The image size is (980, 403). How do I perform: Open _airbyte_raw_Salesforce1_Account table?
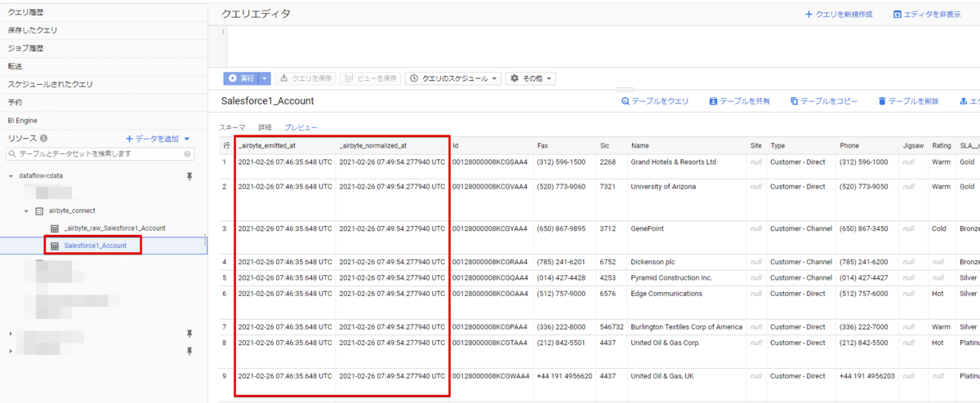pos(114,228)
